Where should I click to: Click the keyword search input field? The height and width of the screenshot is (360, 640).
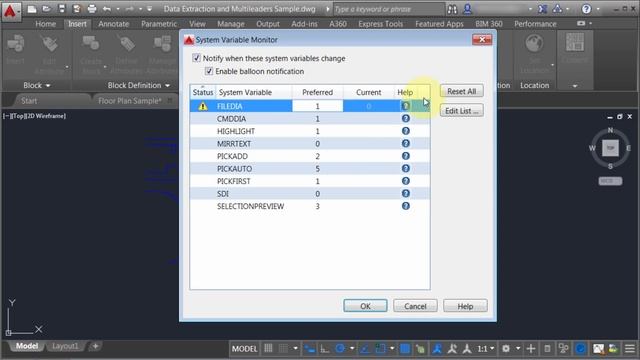(388, 9)
